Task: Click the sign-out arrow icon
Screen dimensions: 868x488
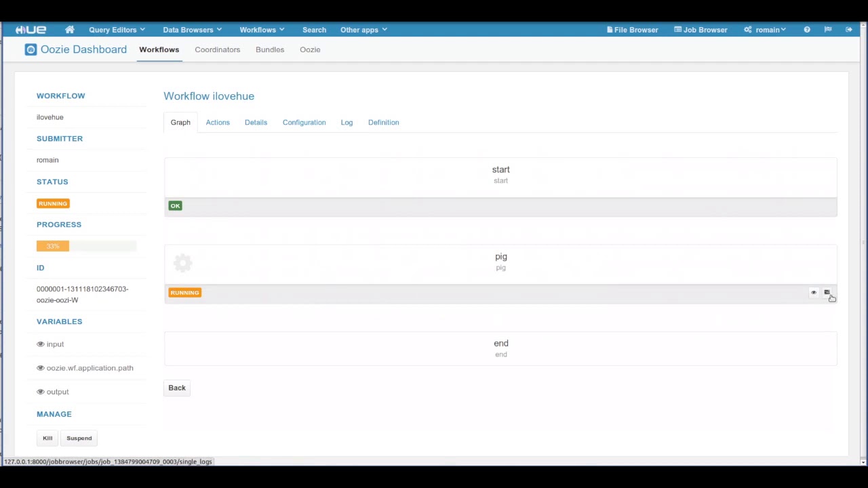Action: coord(848,30)
